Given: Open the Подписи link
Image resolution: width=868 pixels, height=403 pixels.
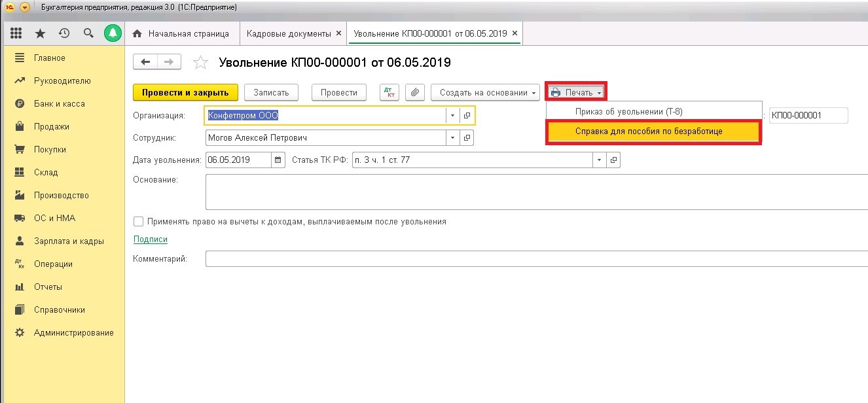Looking at the screenshot, I should pyautogui.click(x=150, y=240).
